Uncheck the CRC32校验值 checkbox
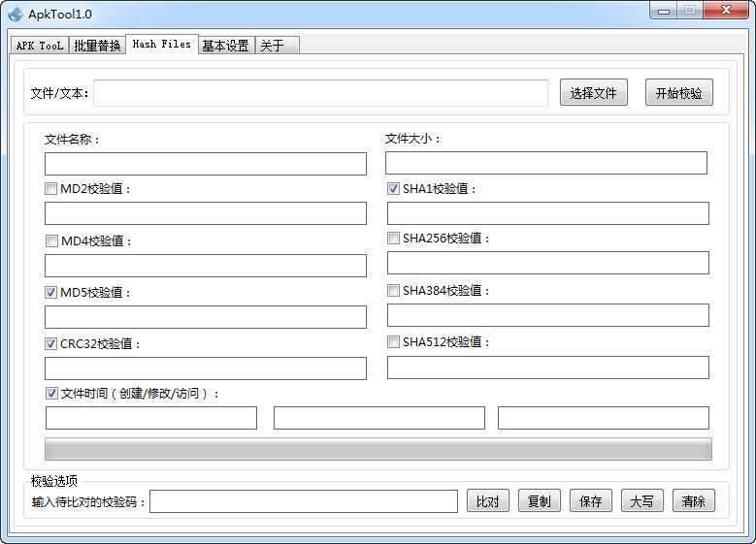This screenshot has width=756, height=544. click(x=51, y=343)
